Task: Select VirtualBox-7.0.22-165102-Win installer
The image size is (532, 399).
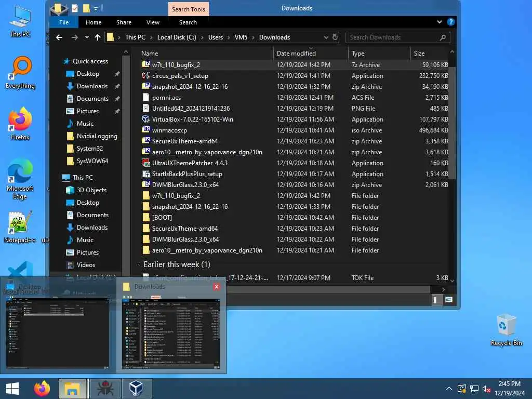Action: (294, 119)
